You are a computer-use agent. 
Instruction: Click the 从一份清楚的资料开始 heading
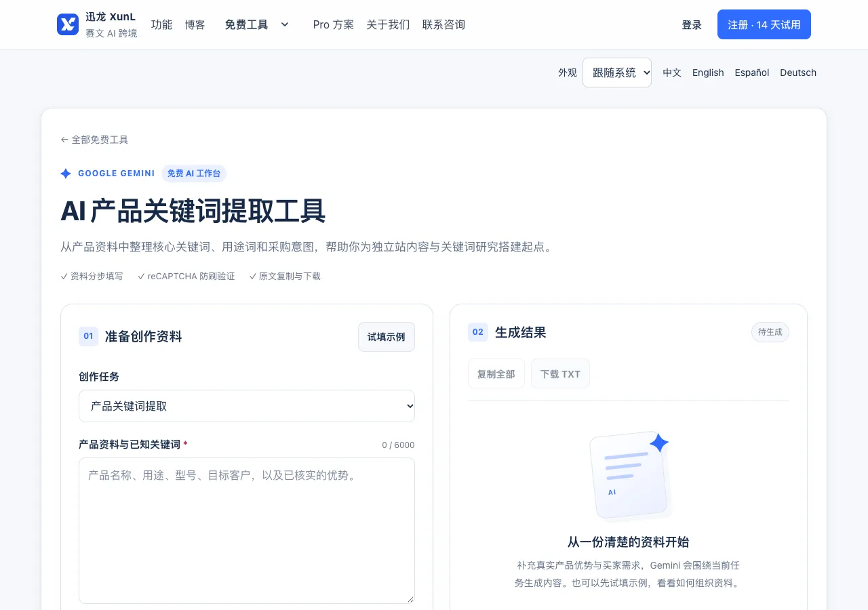click(x=629, y=542)
